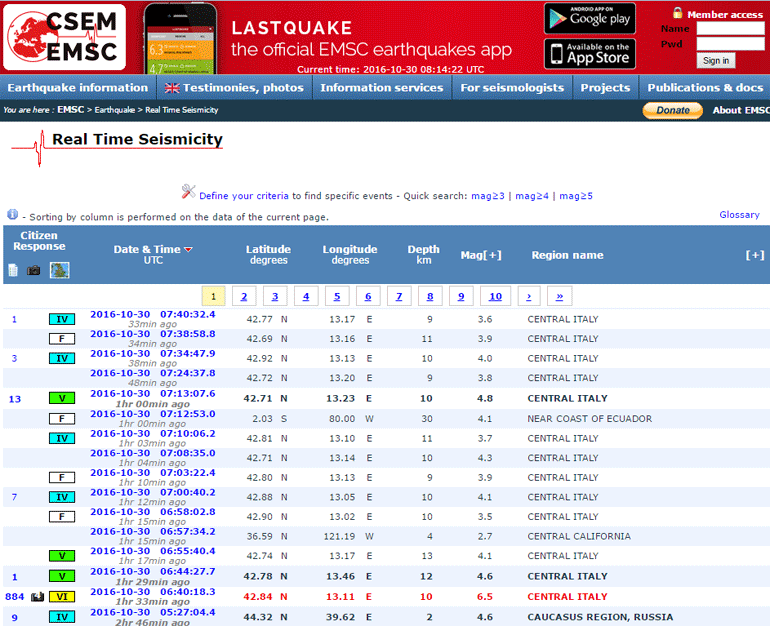Click the Donate button

[x=673, y=110]
